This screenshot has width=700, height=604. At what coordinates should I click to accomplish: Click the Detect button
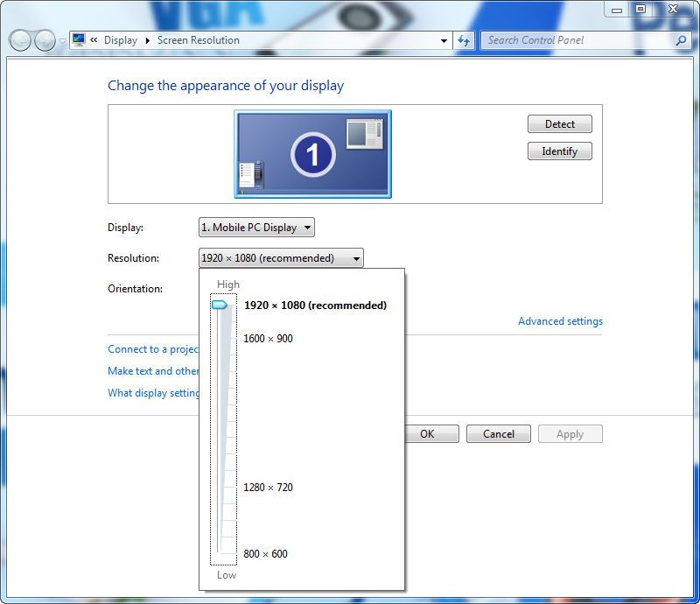pos(559,124)
